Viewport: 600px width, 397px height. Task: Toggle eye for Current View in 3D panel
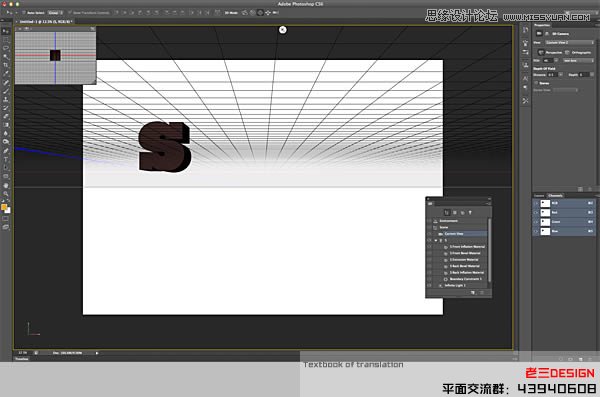coord(429,234)
